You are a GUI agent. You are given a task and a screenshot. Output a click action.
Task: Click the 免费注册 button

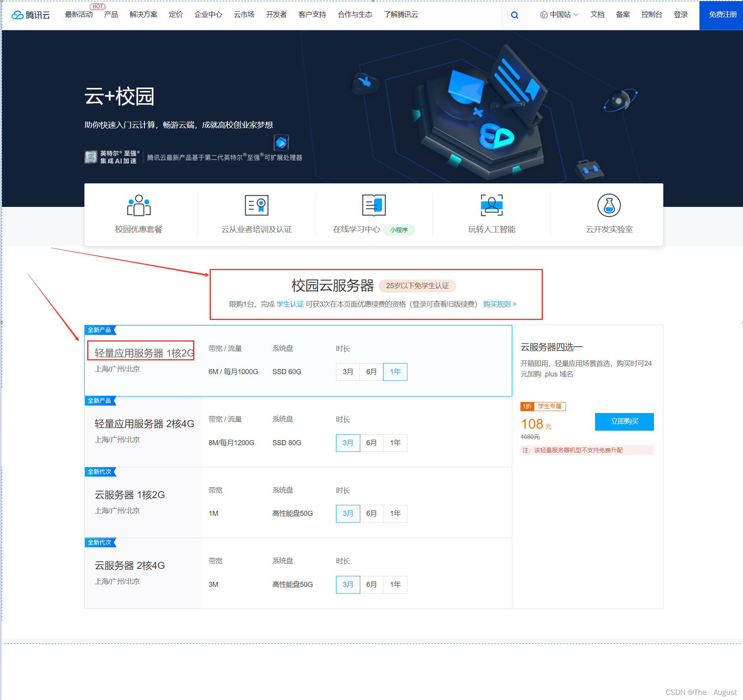point(721,15)
